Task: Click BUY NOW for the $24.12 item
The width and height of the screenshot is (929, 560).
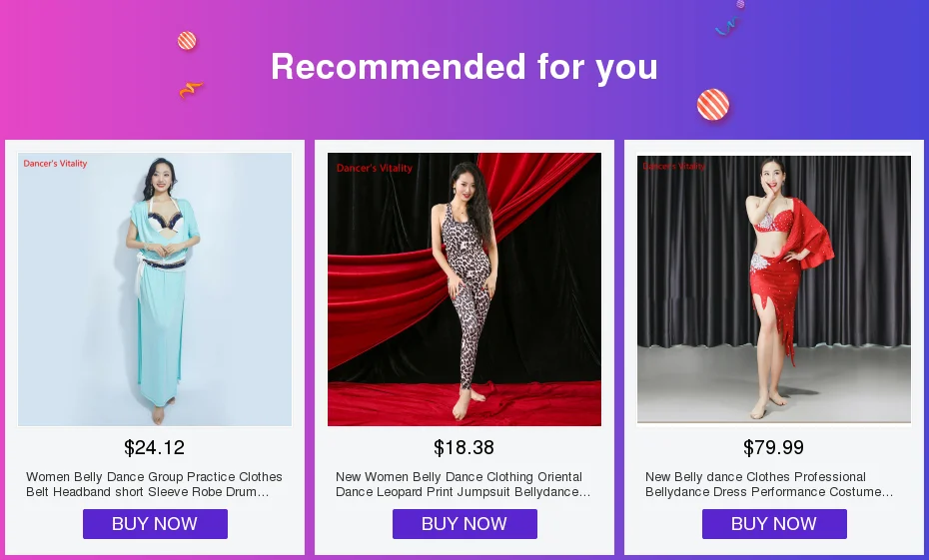Action: click(155, 524)
